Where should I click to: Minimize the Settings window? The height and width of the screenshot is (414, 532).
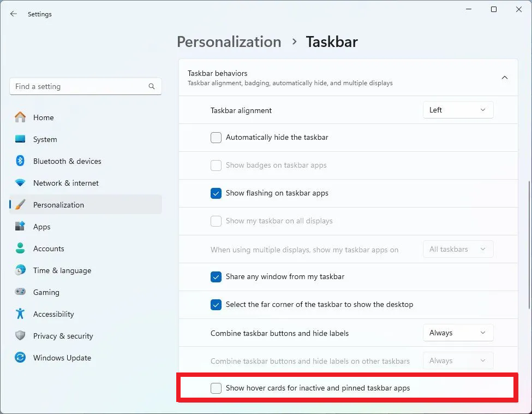[469, 9]
